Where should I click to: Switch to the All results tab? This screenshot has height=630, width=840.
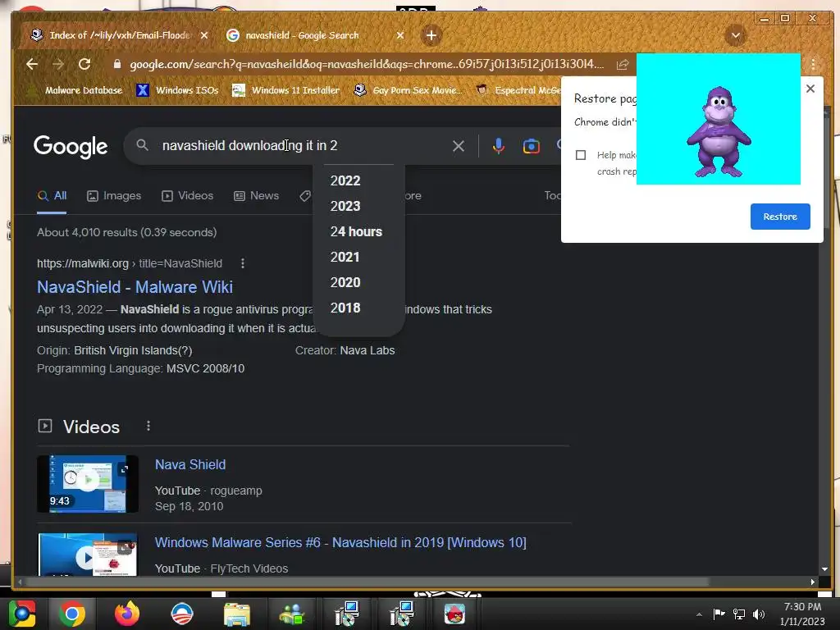52,196
